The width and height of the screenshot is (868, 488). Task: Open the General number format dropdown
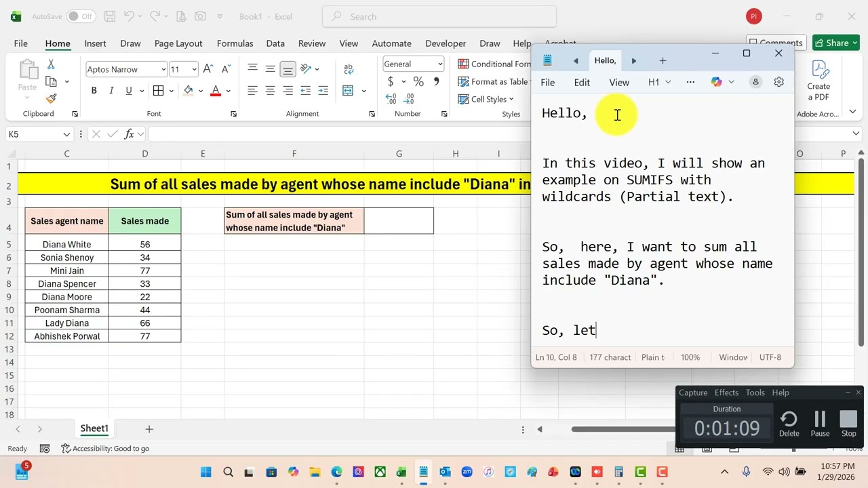440,64
